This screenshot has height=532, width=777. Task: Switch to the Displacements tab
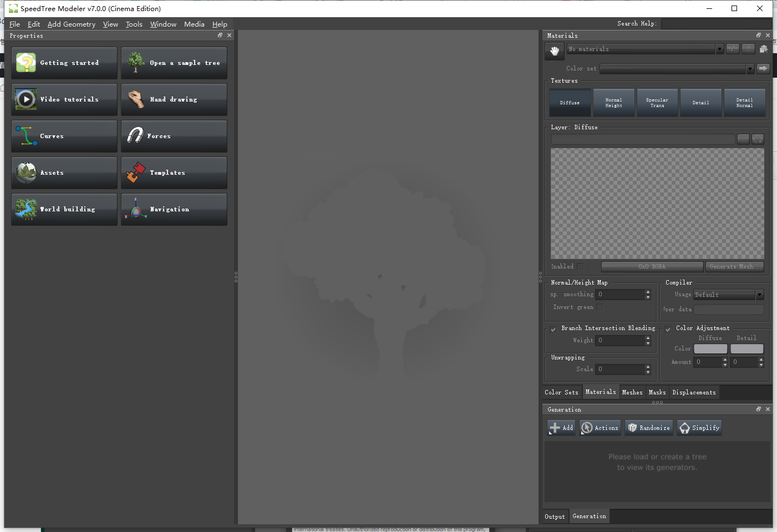coord(694,392)
